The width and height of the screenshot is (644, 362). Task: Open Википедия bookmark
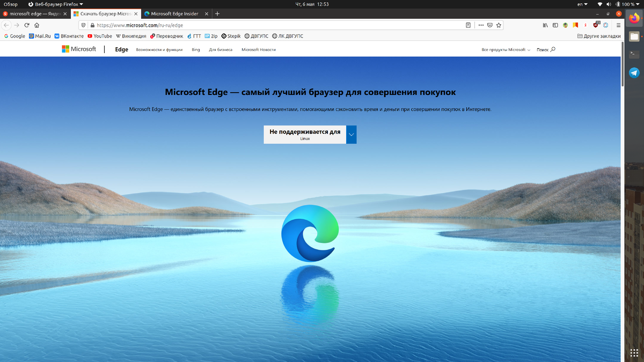point(131,36)
